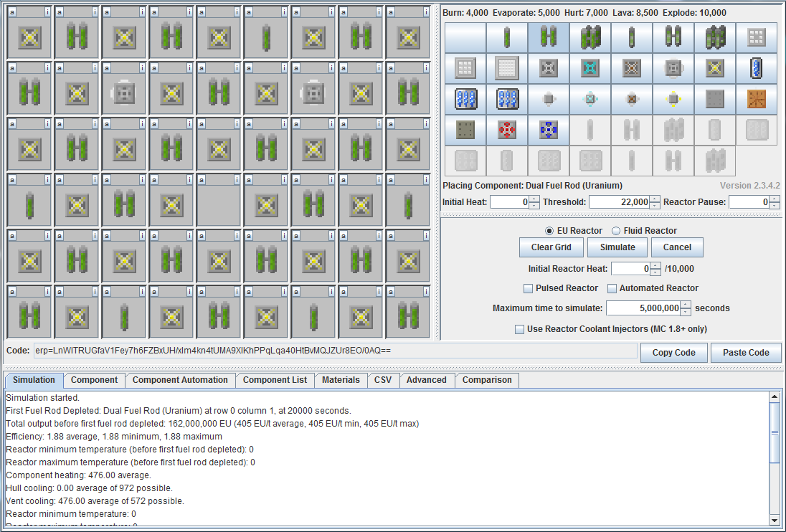Open the Materials tab
Viewport: 786px width, 532px height.
tap(341, 380)
